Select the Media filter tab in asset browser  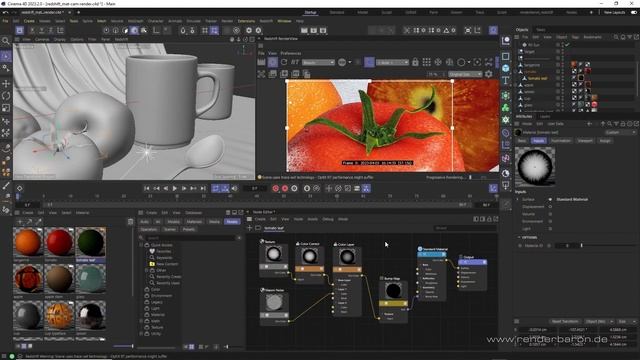tap(214, 221)
